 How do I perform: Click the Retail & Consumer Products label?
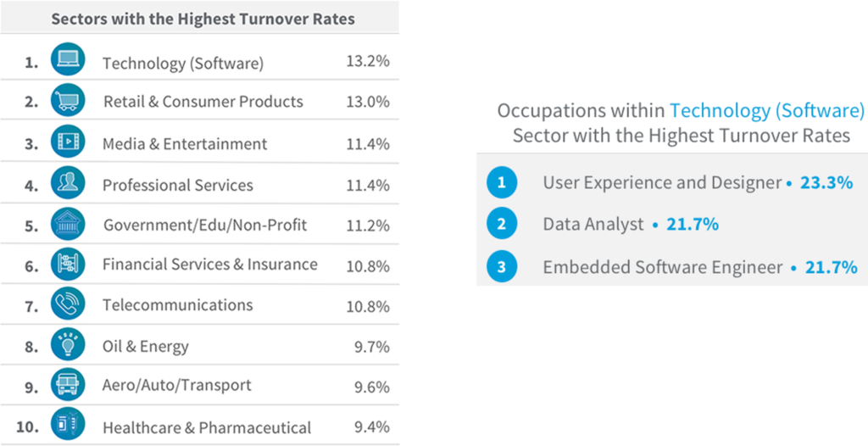pyautogui.click(x=203, y=102)
